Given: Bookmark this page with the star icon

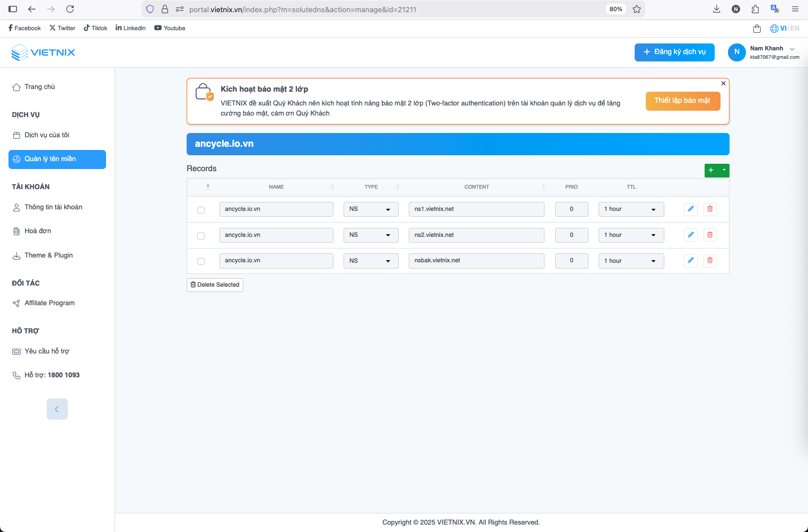Looking at the screenshot, I should coord(637,9).
